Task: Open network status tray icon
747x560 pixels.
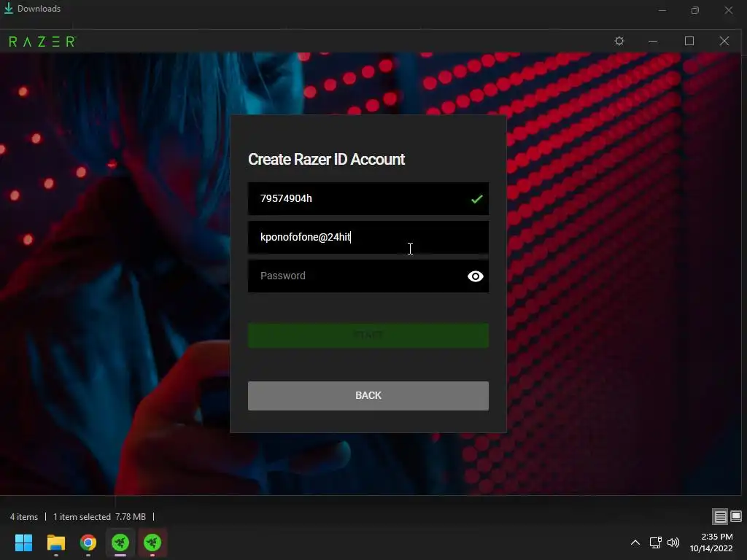Action: coord(656,542)
